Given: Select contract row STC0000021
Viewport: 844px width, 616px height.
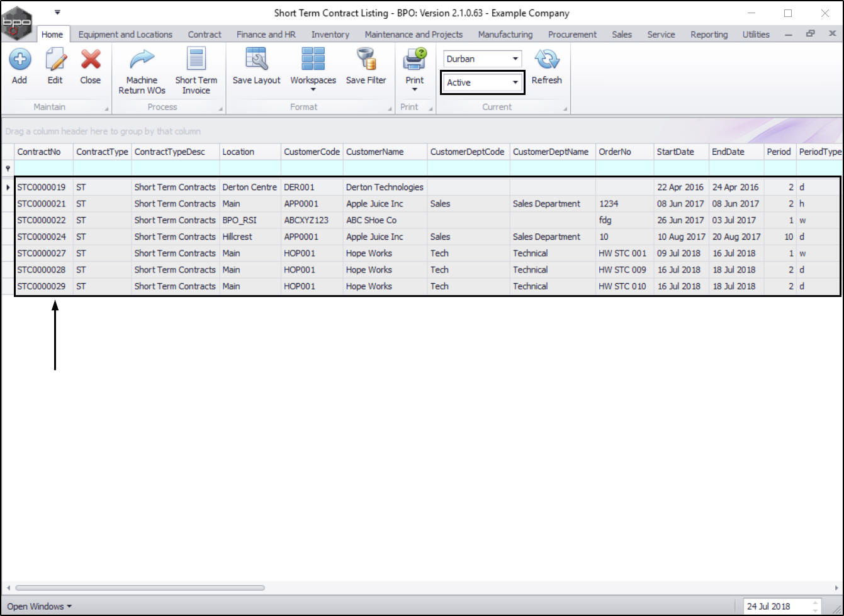Looking at the screenshot, I should (427, 204).
